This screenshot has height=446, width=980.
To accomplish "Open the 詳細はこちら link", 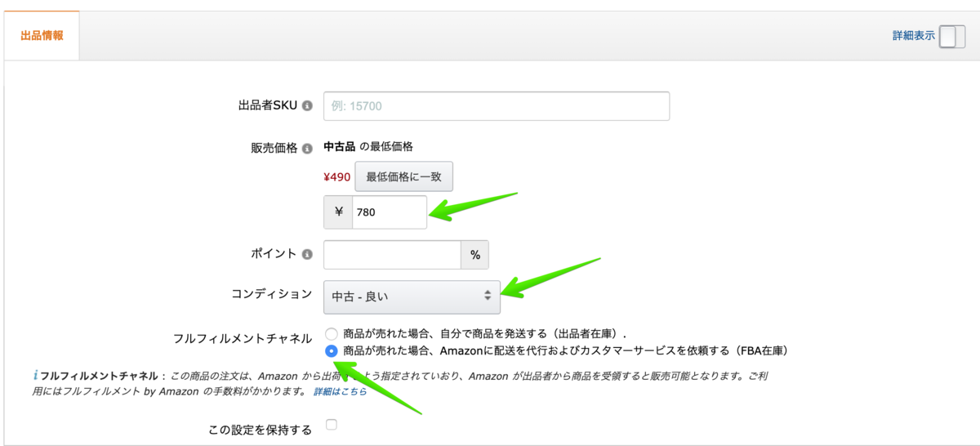I will click(341, 392).
